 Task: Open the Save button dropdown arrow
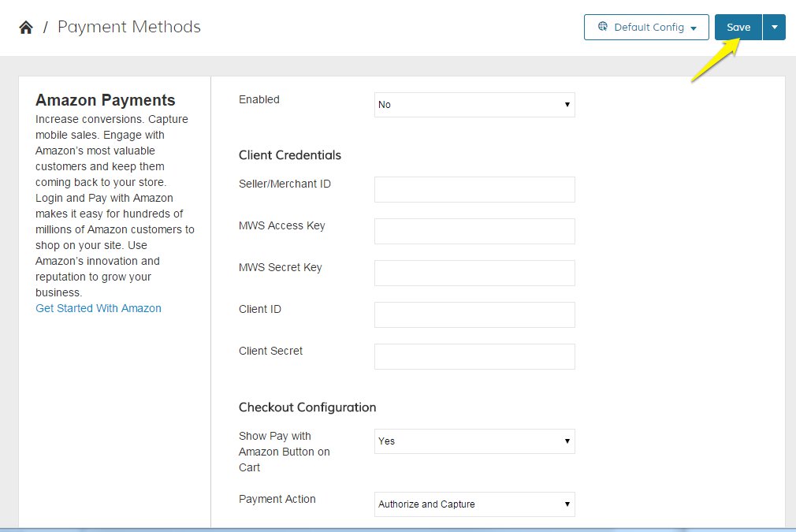click(x=775, y=28)
